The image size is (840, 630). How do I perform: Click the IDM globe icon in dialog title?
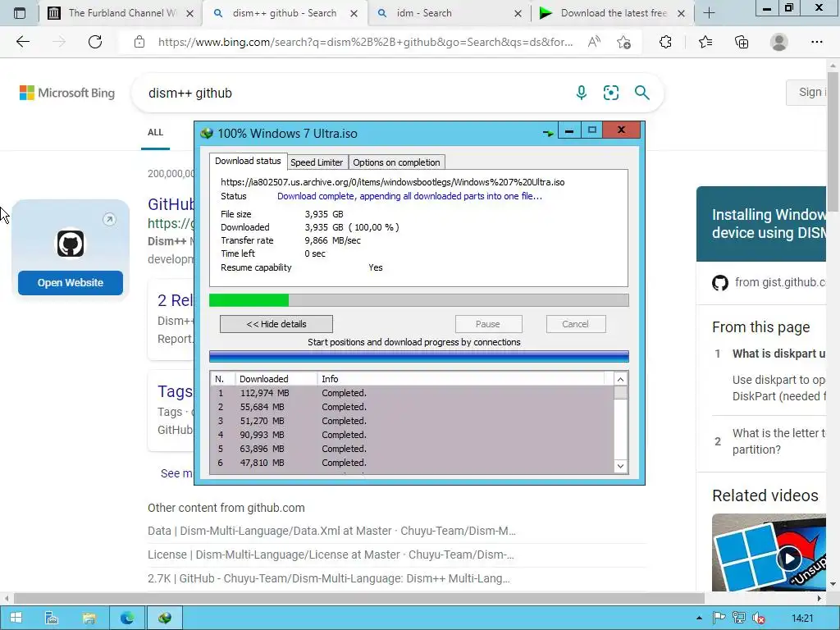pos(206,133)
